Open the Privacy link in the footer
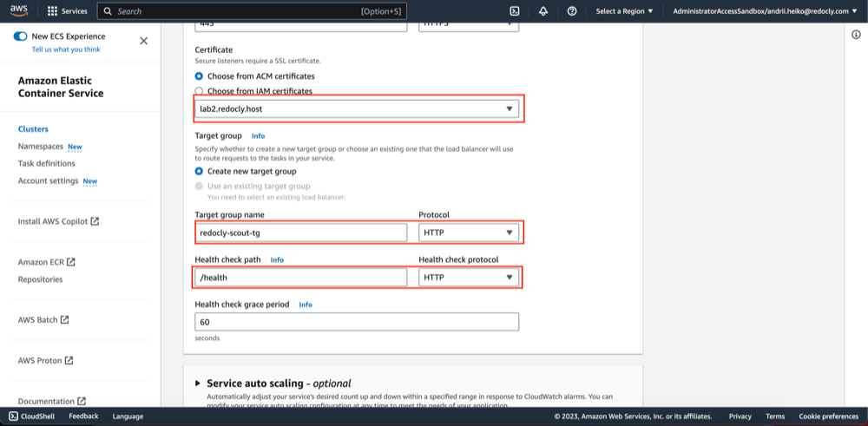Image resolution: width=868 pixels, height=426 pixels. click(740, 416)
